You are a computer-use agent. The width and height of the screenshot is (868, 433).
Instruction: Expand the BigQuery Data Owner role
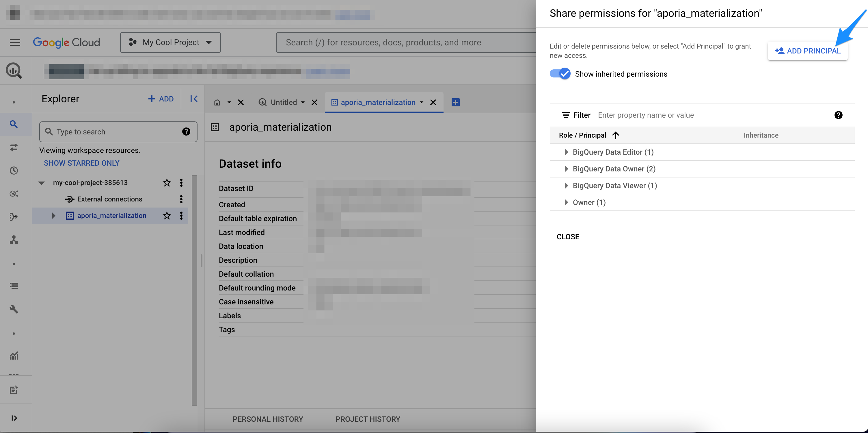(566, 169)
